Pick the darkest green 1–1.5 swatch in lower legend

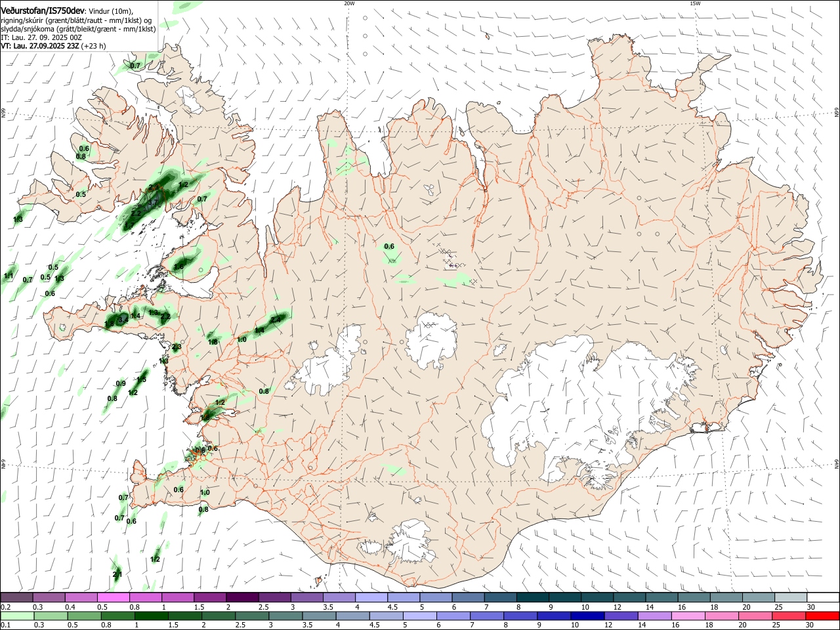pyautogui.click(x=153, y=616)
